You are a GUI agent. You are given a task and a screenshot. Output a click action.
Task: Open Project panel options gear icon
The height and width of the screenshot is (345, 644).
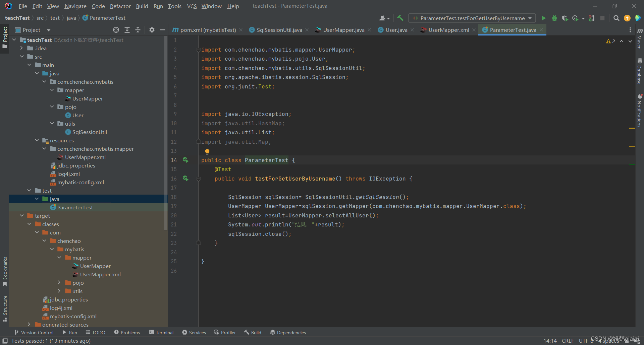pos(152,30)
